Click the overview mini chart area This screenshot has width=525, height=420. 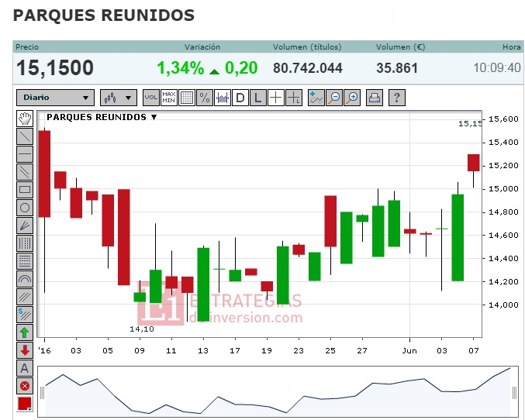[x=278, y=392]
